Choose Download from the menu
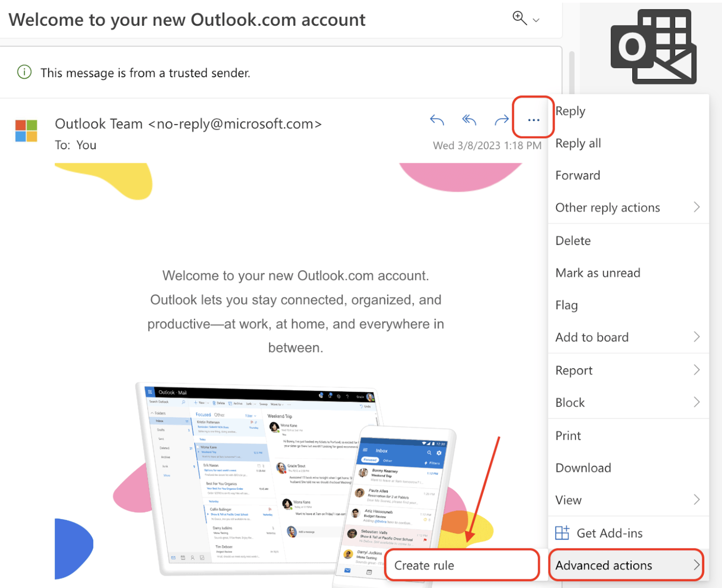The width and height of the screenshot is (722, 588). [628, 468]
